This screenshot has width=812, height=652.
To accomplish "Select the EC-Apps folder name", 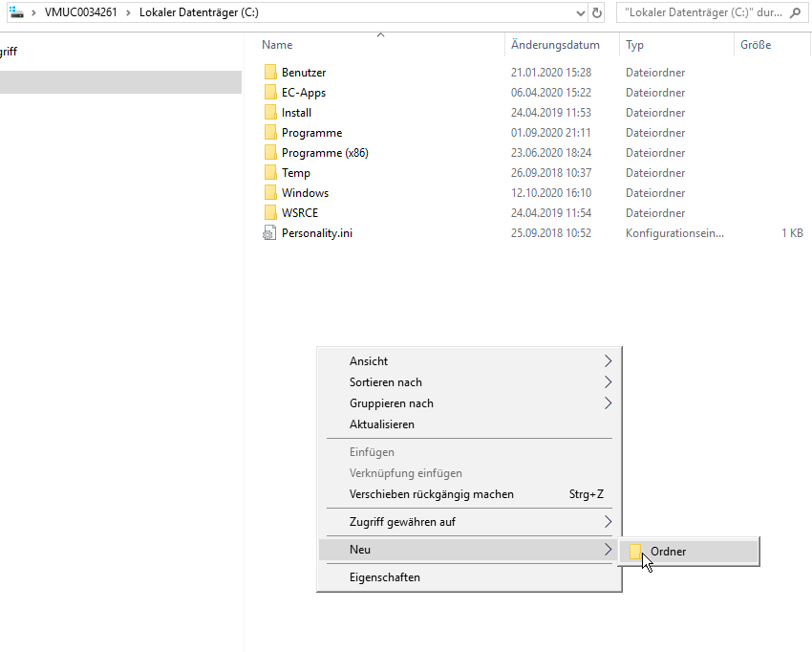I will pyautogui.click(x=304, y=93).
